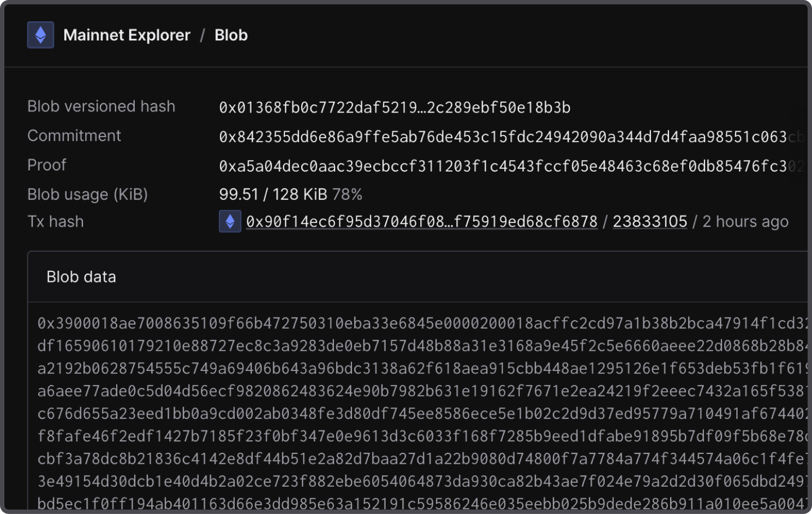Click the 'Tx hash' field label
This screenshot has width=812, height=514.
click(56, 221)
